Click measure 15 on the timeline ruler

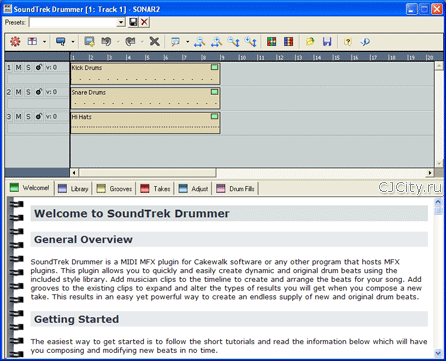click(x=336, y=57)
